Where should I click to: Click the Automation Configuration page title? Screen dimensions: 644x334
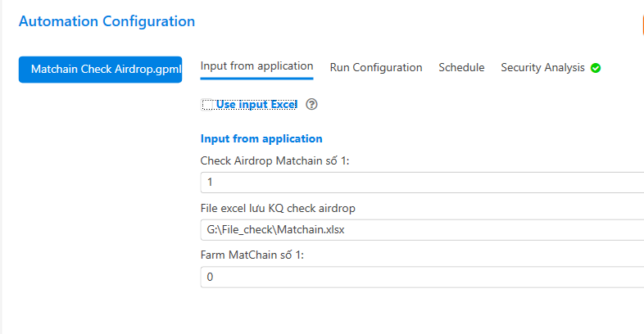pos(107,21)
